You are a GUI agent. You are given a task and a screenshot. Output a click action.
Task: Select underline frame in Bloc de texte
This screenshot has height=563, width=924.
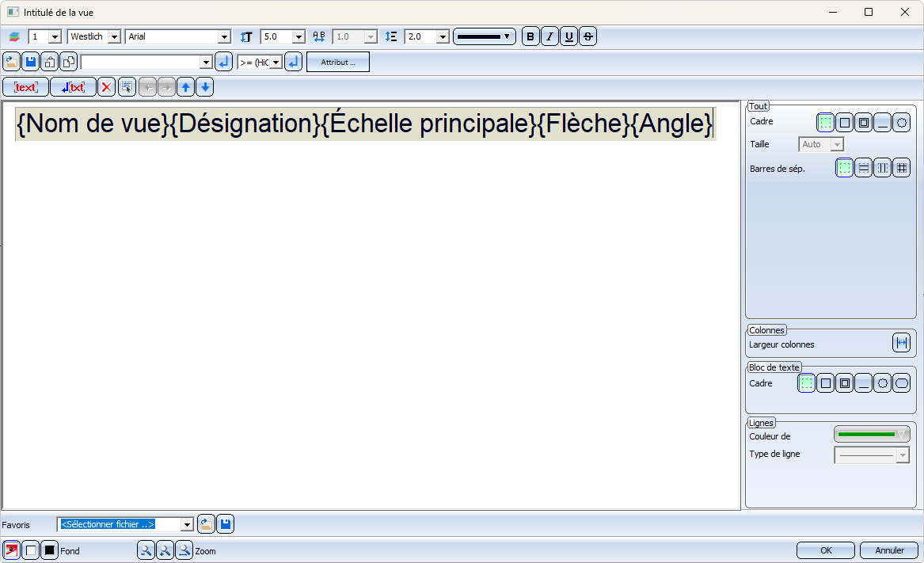[863, 383]
